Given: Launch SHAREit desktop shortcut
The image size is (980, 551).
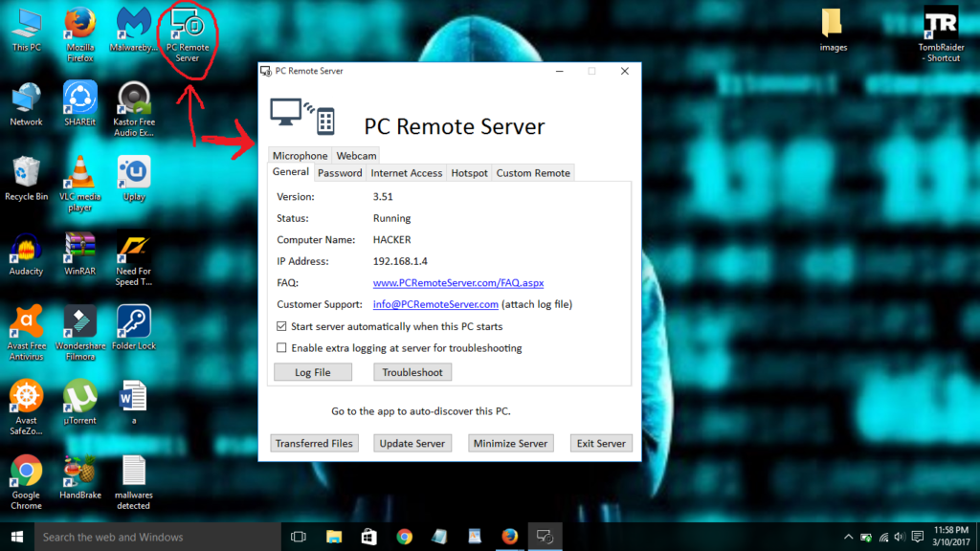Looking at the screenshot, I should click(80, 104).
